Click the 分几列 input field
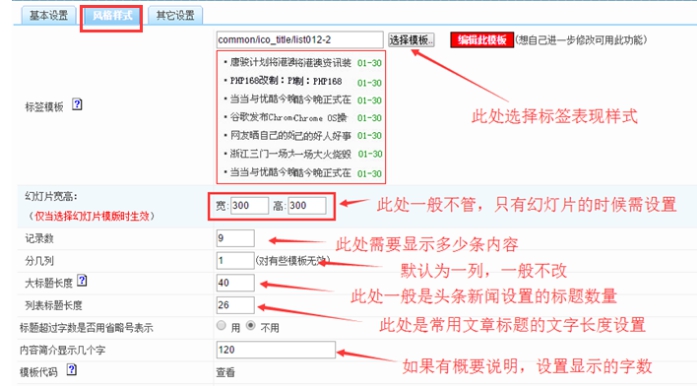697x386 pixels. click(x=235, y=261)
